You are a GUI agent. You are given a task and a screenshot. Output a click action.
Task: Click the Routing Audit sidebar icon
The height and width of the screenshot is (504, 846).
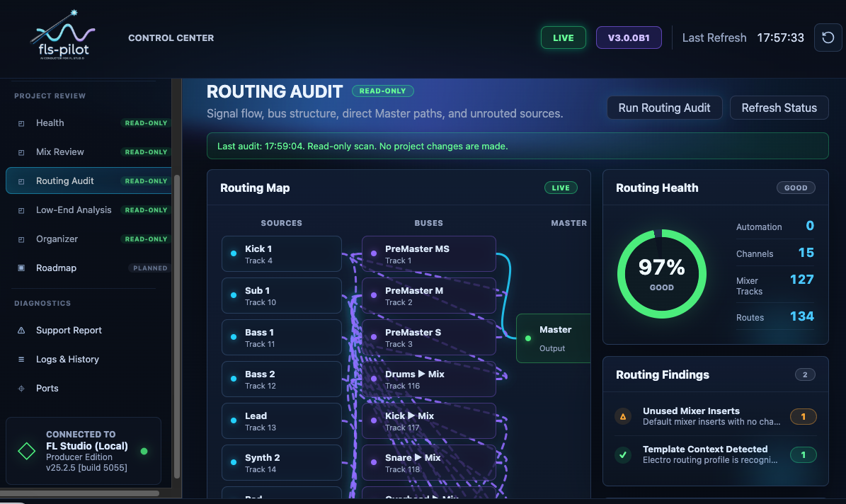point(21,182)
